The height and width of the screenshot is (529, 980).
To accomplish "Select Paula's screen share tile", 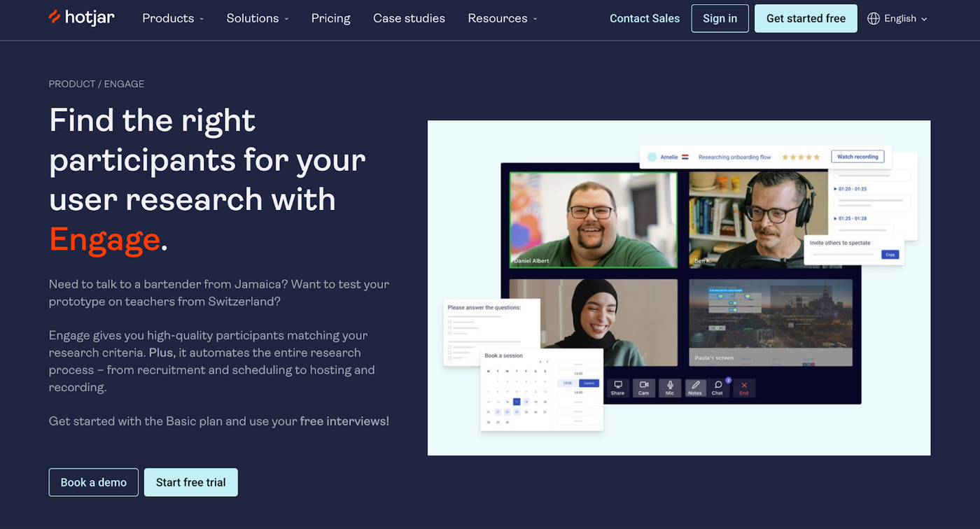I will point(771,323).
